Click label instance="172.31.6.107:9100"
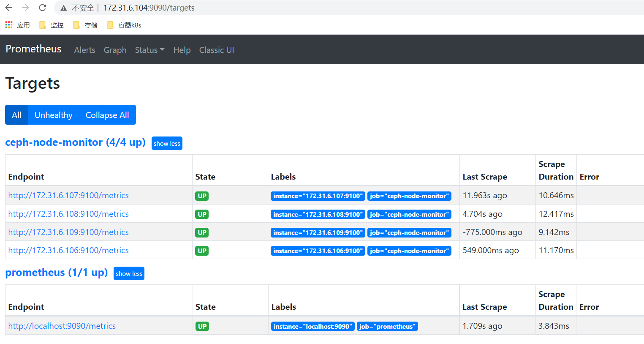Viewport: 644px width, 344px height. [x=318, y=196]
